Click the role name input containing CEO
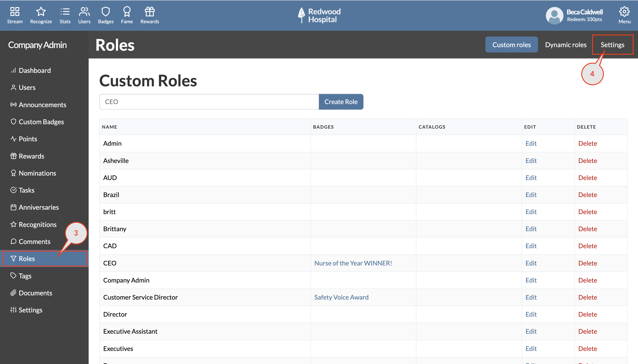Screen dimensions: 638x364 tap(209, 101)
